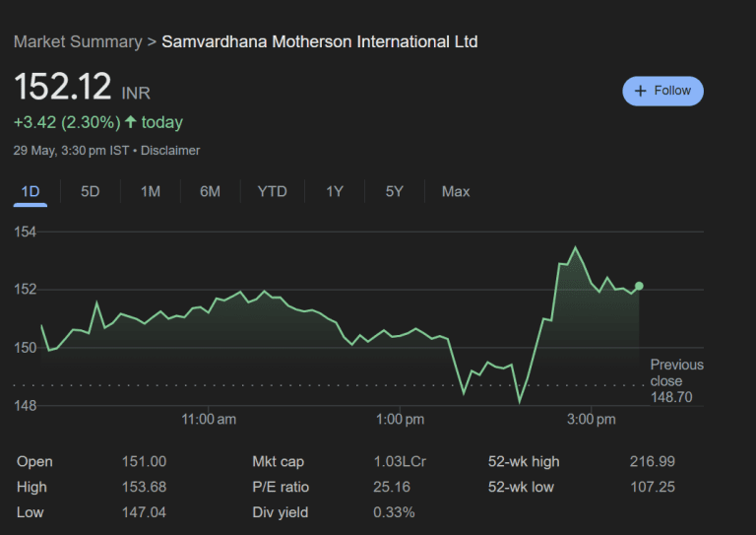The height and width of the screenshot is (535, 756).
Task: Click the change text +3.42 (2.30%)
Action: coord(67,122)
